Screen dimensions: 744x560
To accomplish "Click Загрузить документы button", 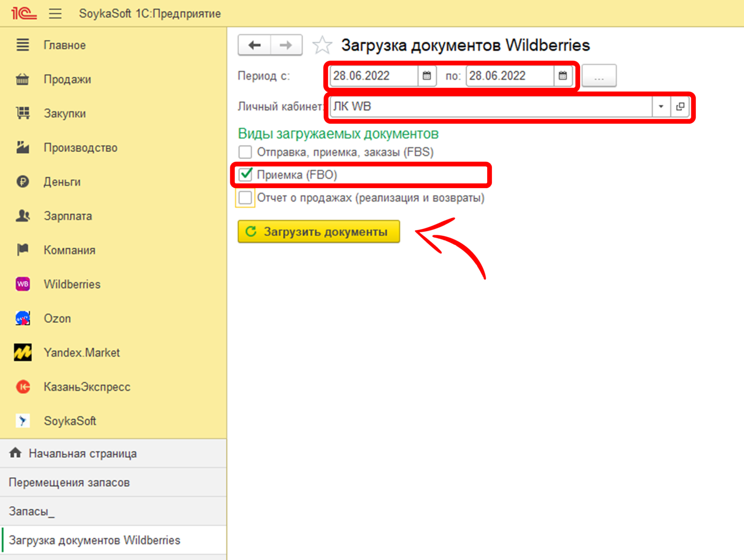I will tap(319, 232).
